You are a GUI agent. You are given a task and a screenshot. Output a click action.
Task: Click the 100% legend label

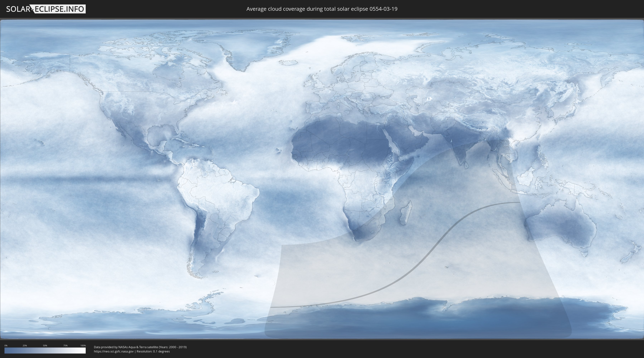[x=83, y=345]
